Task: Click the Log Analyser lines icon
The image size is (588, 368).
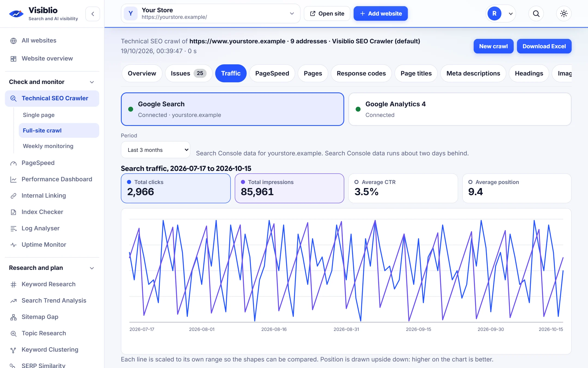Action: click(13, 229)
